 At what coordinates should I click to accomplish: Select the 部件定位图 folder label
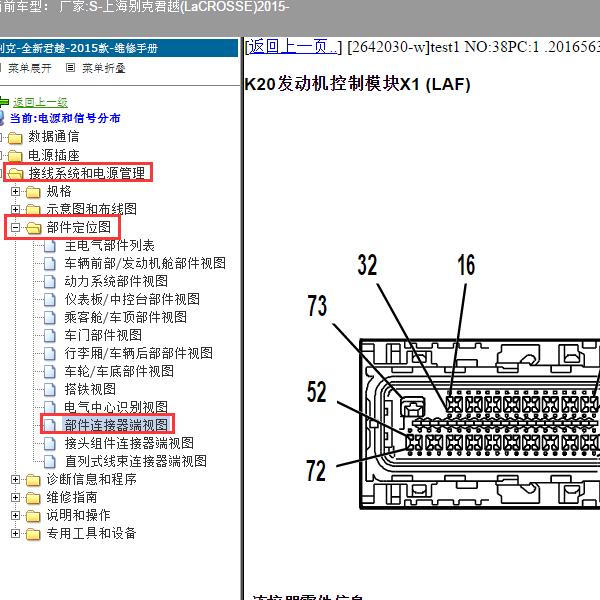pyautogui.click(x=78, y=227)
